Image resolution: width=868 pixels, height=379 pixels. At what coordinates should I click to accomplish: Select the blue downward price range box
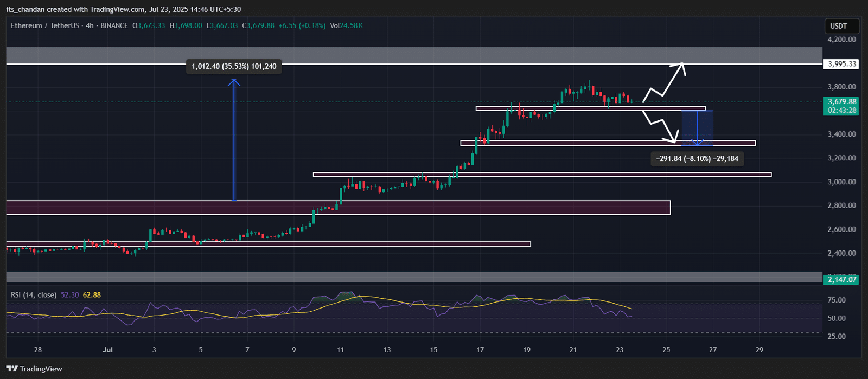pos(697,128)
